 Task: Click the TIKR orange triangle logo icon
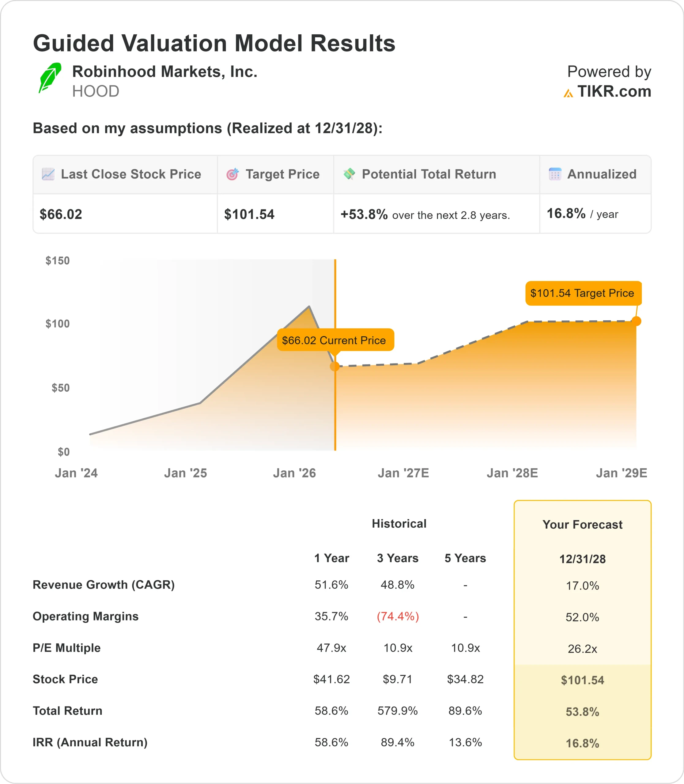568,93
